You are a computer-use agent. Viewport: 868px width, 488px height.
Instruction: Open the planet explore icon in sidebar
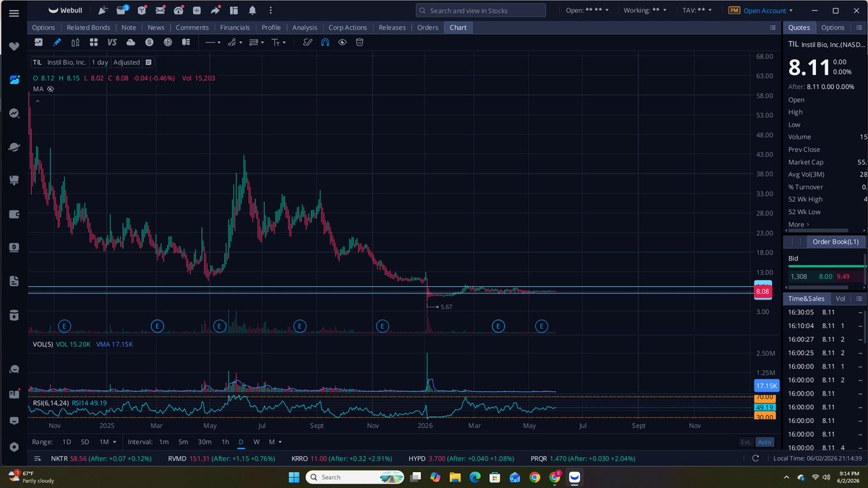[x=14, y=147]
